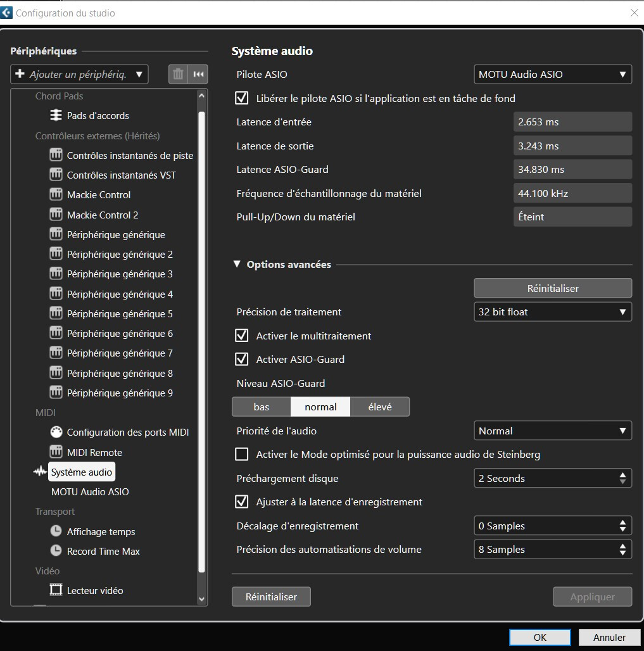Set ASIO-Guard level to bas
Viewport: 644px width, 651px height.
pyautogui.click(x=261, y=407)
